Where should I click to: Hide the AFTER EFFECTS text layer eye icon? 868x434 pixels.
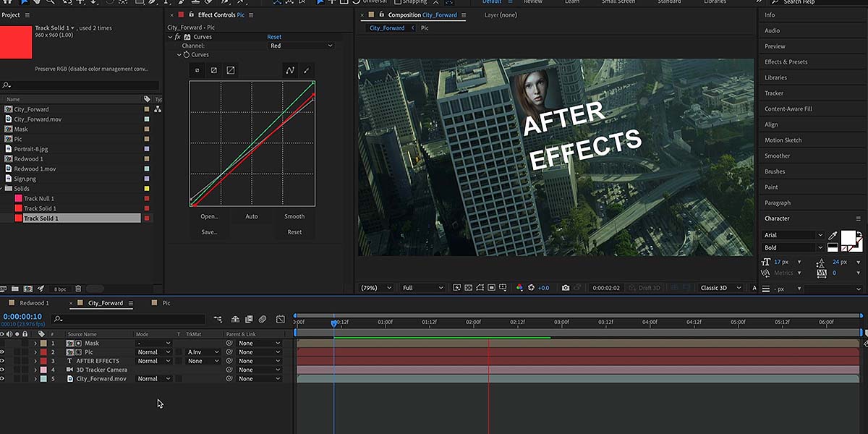point(3,361)
